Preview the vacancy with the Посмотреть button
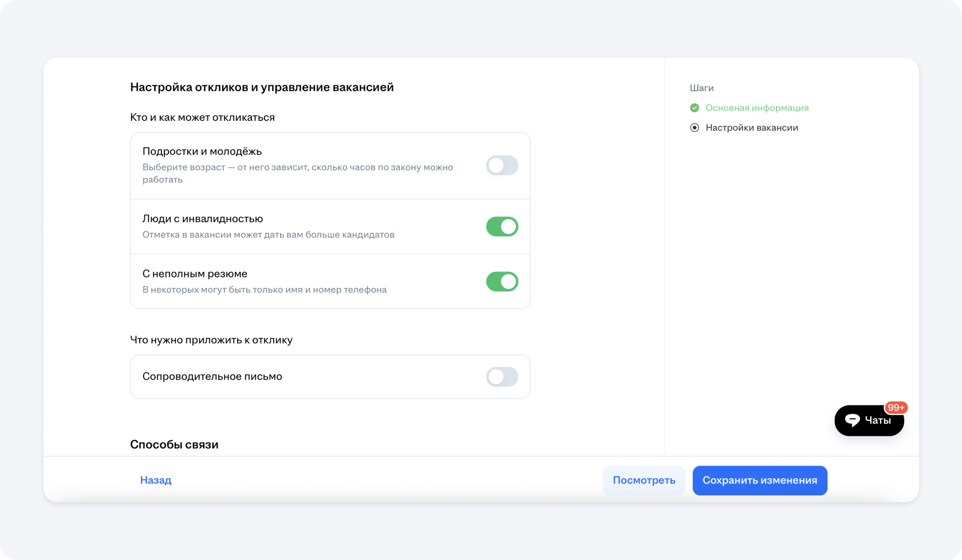Viewport: 962px width, 560px height. [644, 480]
